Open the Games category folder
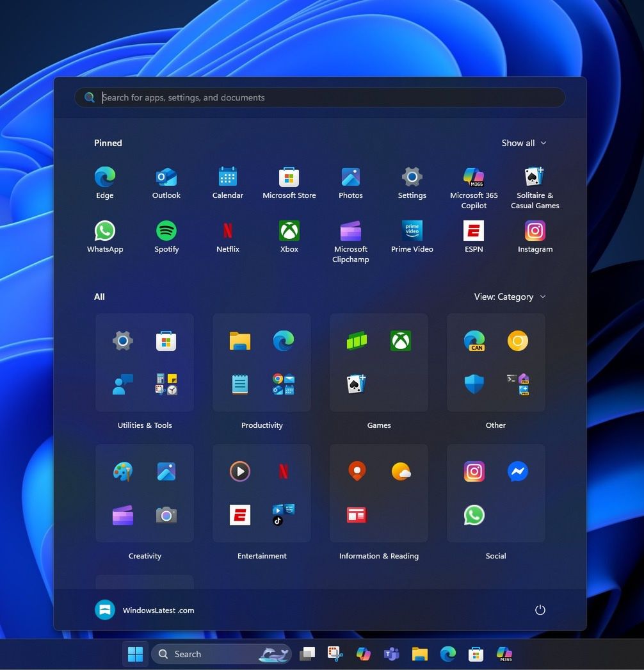This screenshot has height=670, width=644. click(x=378, y=363)
